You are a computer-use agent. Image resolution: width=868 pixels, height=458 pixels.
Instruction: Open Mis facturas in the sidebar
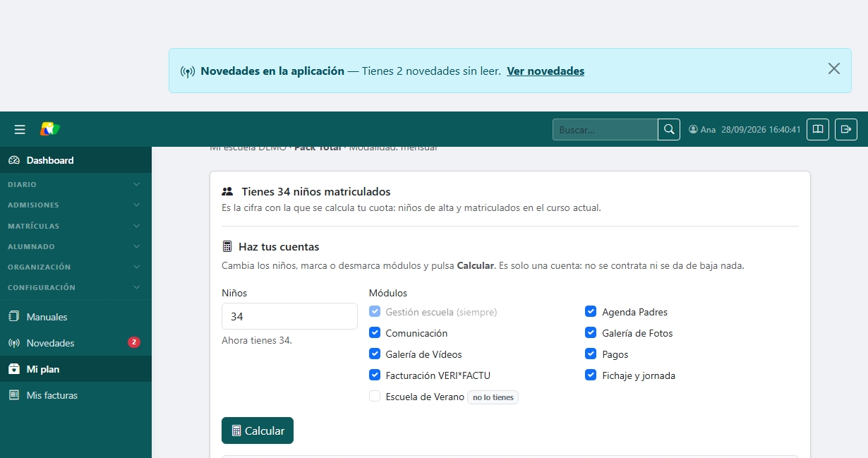click(76, 395)
